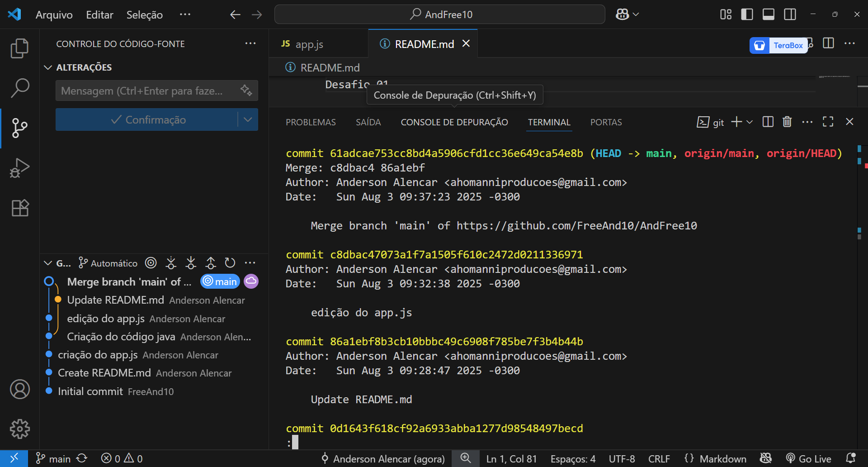Screen dimensions: 868x467
Task: Click the Go Live button
Action: pos(809,458)
